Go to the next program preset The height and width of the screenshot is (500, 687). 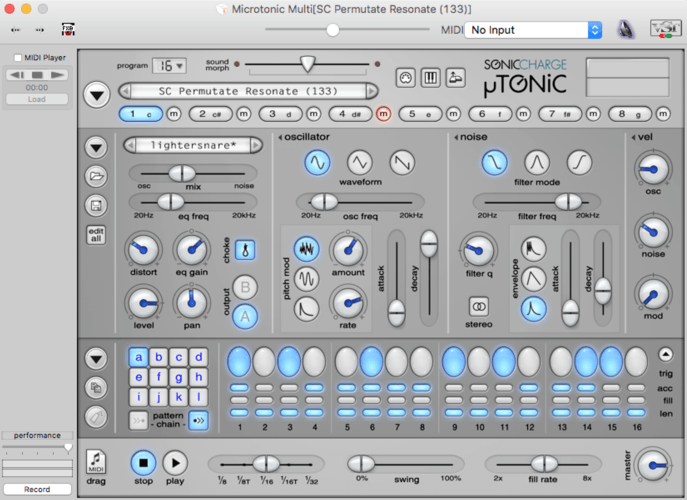pos(372,91)
